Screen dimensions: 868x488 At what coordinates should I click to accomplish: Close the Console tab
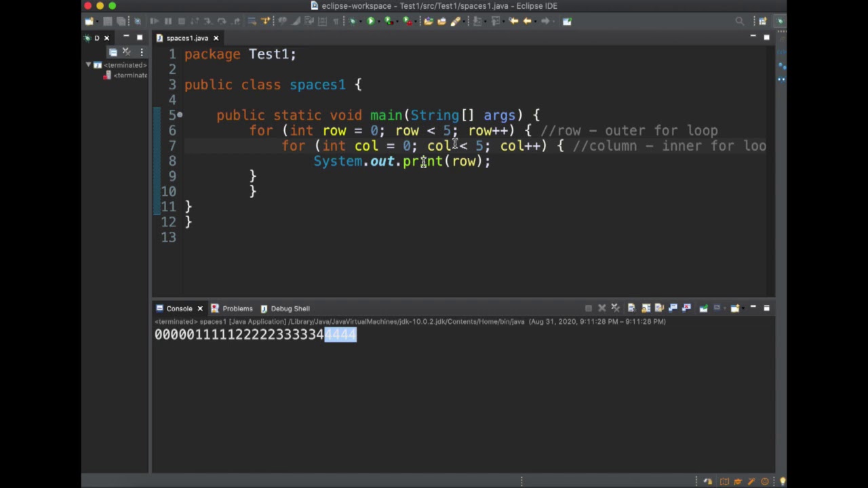coord(200,308)
